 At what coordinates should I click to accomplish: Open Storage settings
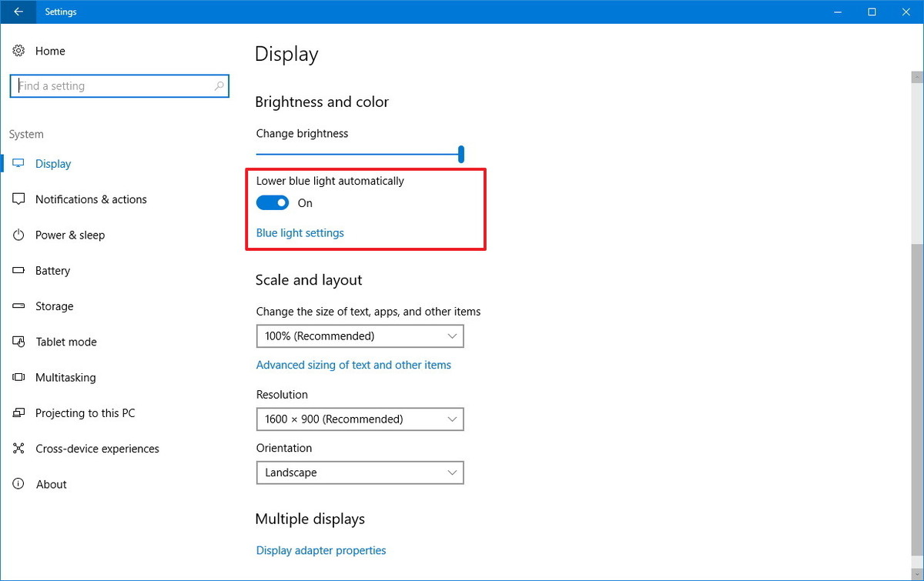click(18, 306)
